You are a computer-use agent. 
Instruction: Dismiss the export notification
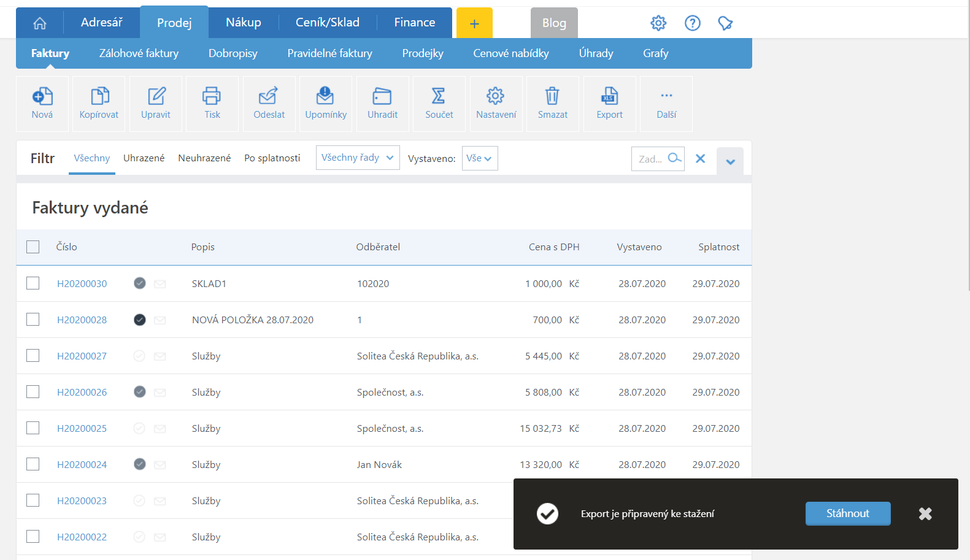(x=925, y=514)
